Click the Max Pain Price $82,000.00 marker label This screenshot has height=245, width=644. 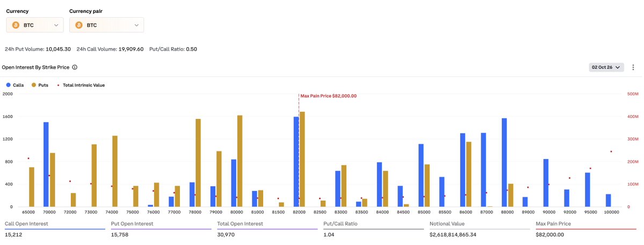pos(329,96)
